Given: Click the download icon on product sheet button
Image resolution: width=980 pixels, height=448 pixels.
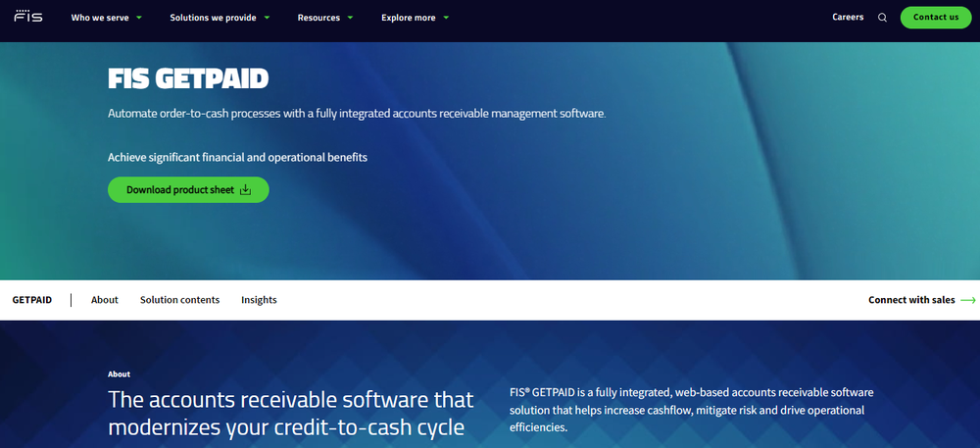Looking at the screenshot, I should pos(246,190).
